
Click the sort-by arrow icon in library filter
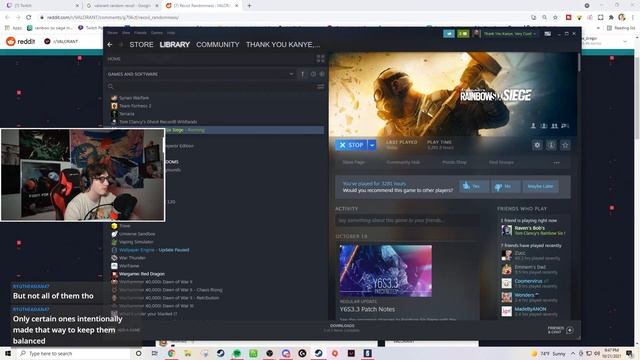tap(302, 74)
